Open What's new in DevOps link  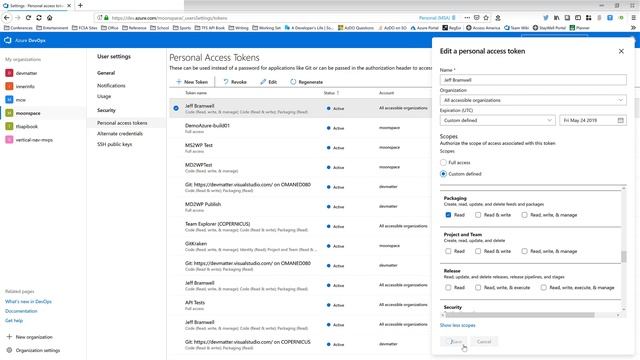(x=28, y=301)
